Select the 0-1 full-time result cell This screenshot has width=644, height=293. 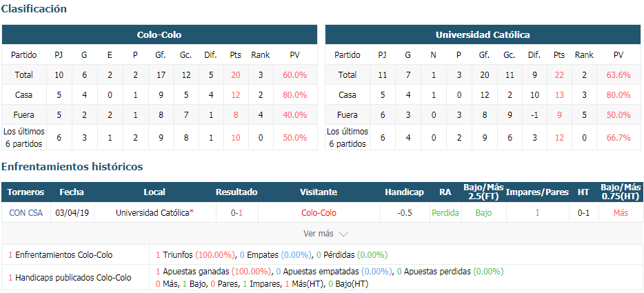pyautogui.click(x=237, y=213)
